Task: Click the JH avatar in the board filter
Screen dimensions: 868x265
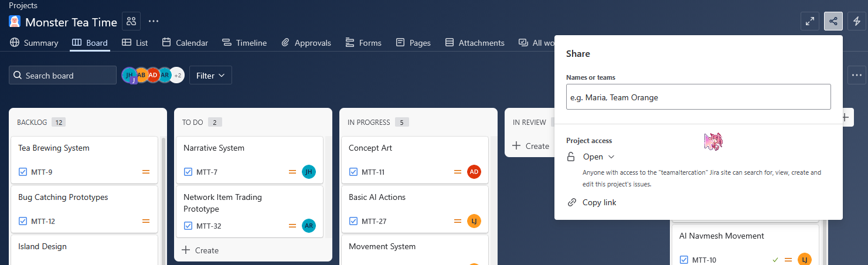Action: [129, 75]
